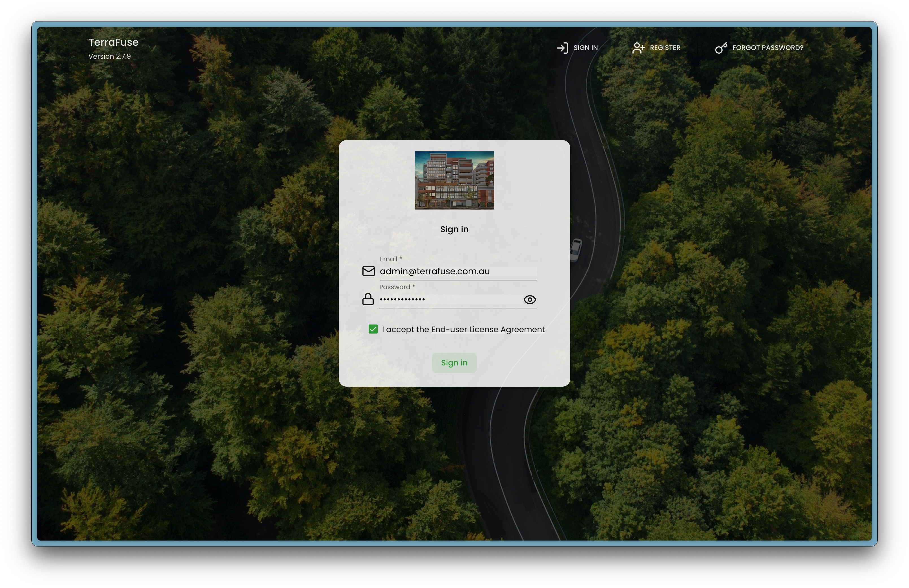Image resolution: width=909 pixels, height=588 pixels.
Task: Click the envelope icon beside the email field
Action: coord(368,271)
